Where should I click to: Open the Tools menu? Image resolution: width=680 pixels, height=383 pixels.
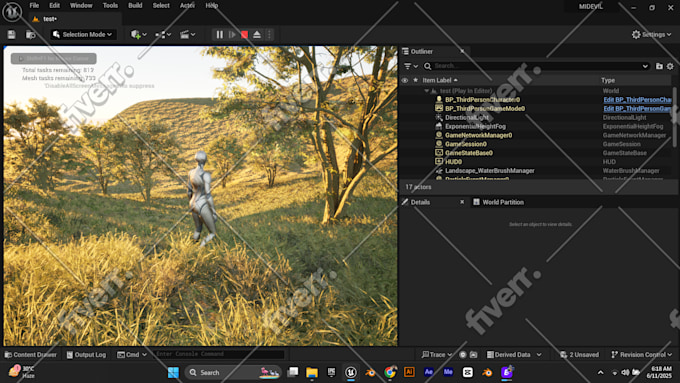[x=110, y=6]
